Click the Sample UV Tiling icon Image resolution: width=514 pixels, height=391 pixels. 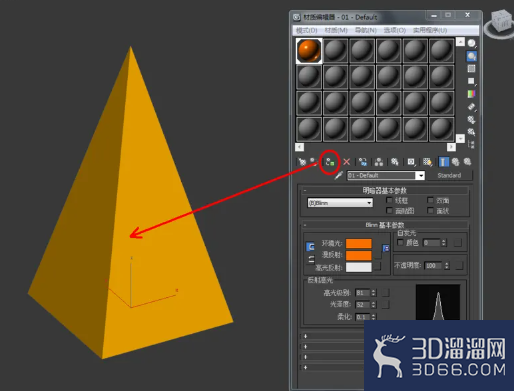(x=471, y=81)
